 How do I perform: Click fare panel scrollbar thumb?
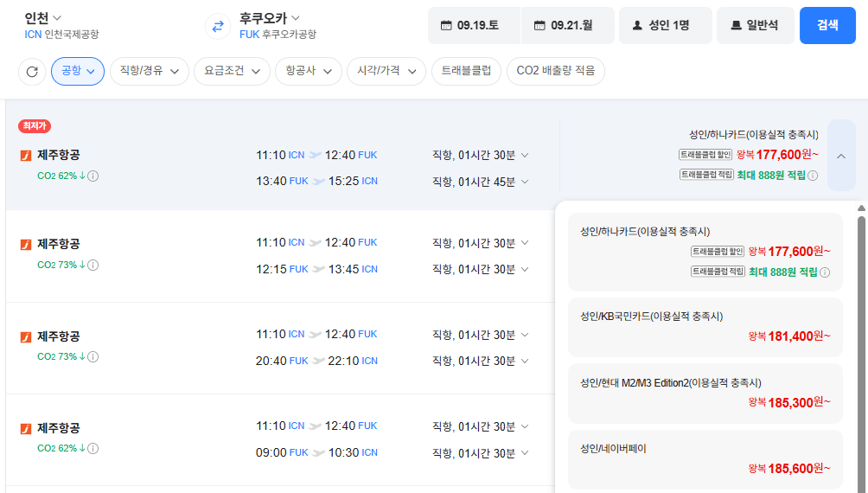click(x=861, y=355)
